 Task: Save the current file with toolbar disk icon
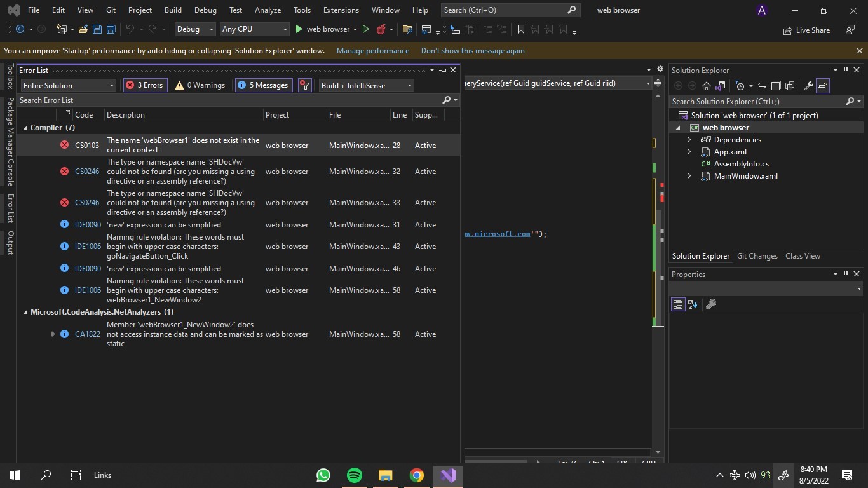click(97, 29)
